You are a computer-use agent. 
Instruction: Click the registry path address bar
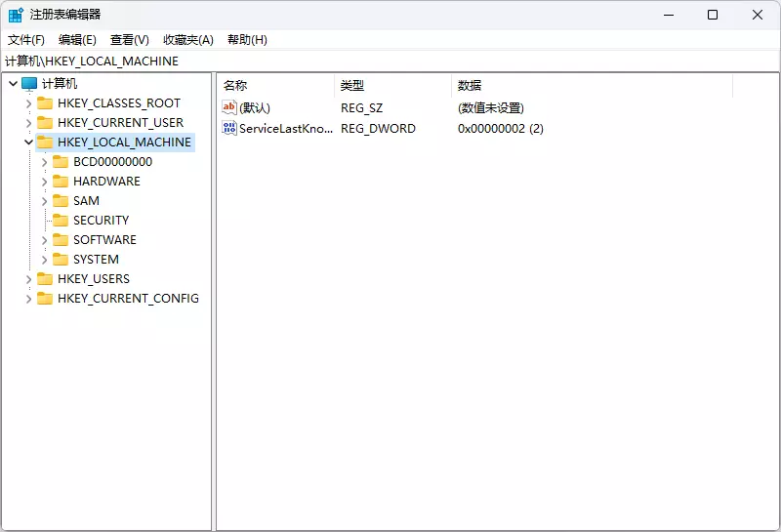coord(390,61)
